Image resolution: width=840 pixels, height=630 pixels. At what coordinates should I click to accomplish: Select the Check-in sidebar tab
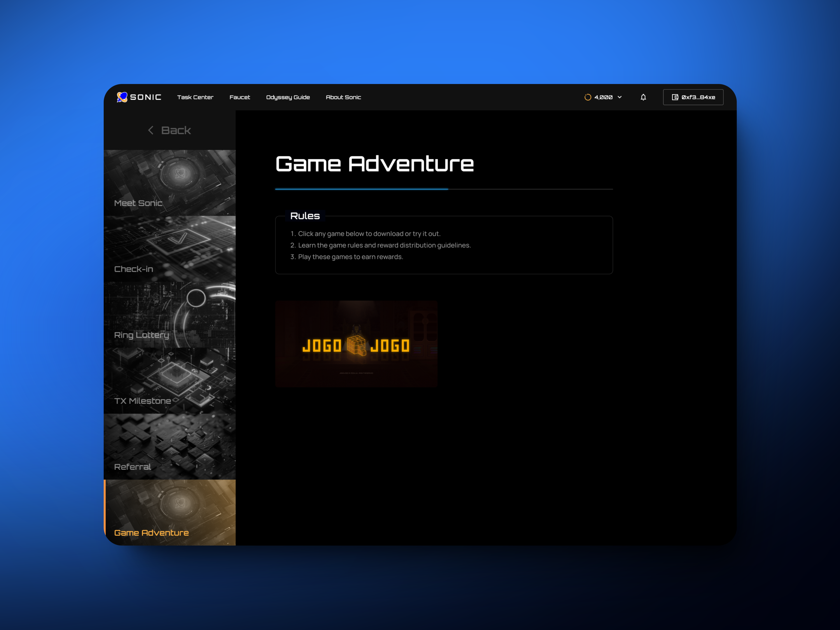pos(170,249)
